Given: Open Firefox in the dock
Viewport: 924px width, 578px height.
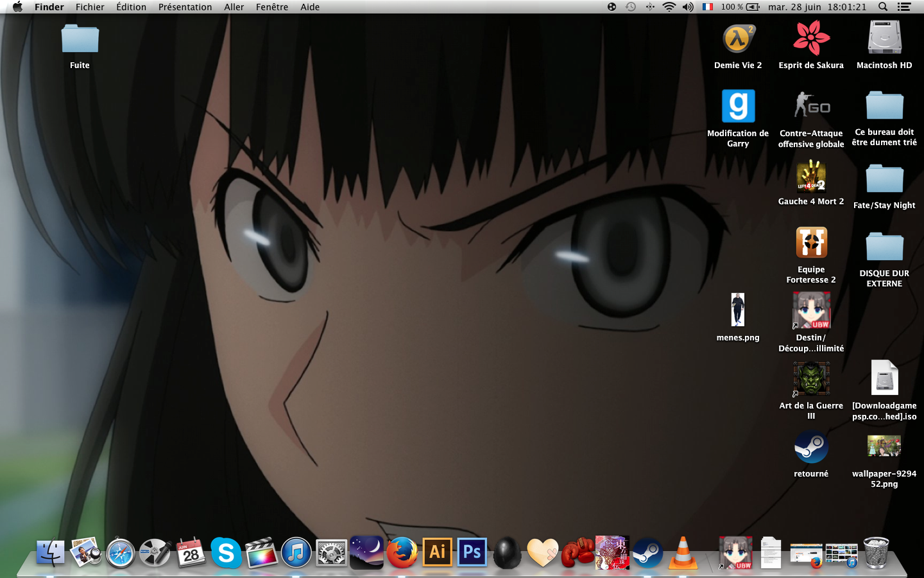Looking at the screenshot, I should coord(402,552).
